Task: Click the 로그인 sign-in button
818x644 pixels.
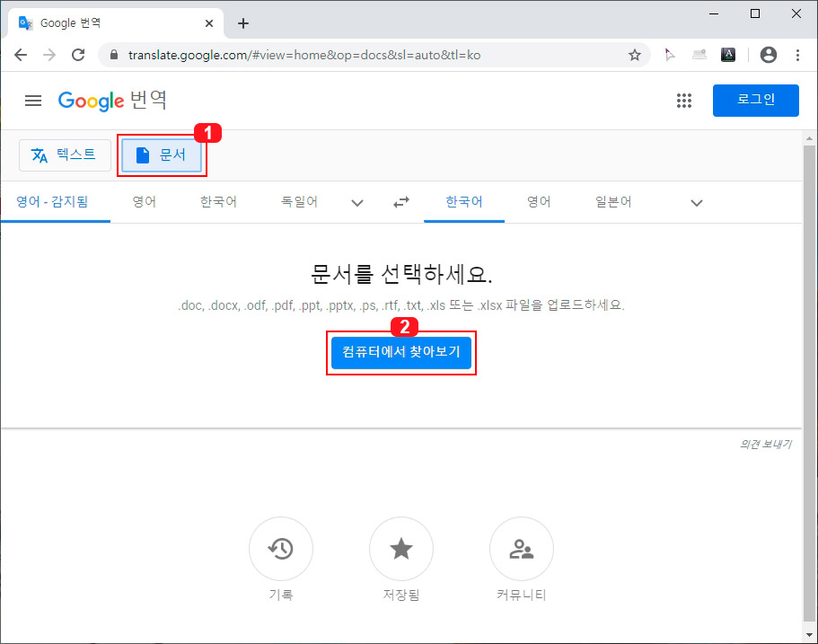Action: coord(755,101)
